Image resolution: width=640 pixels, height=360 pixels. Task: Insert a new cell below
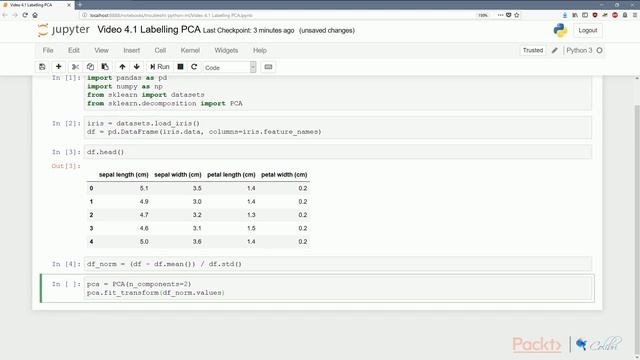tap(58, 67)
